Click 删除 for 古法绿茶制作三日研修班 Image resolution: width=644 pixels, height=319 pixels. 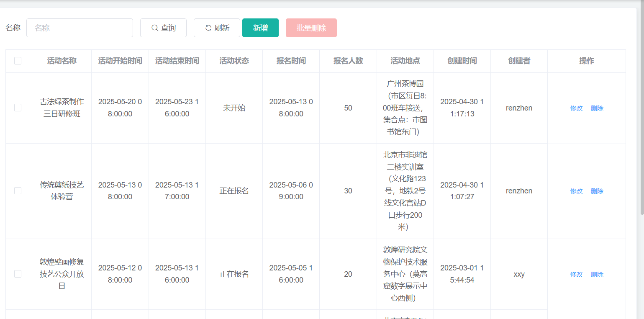[597, 108]
